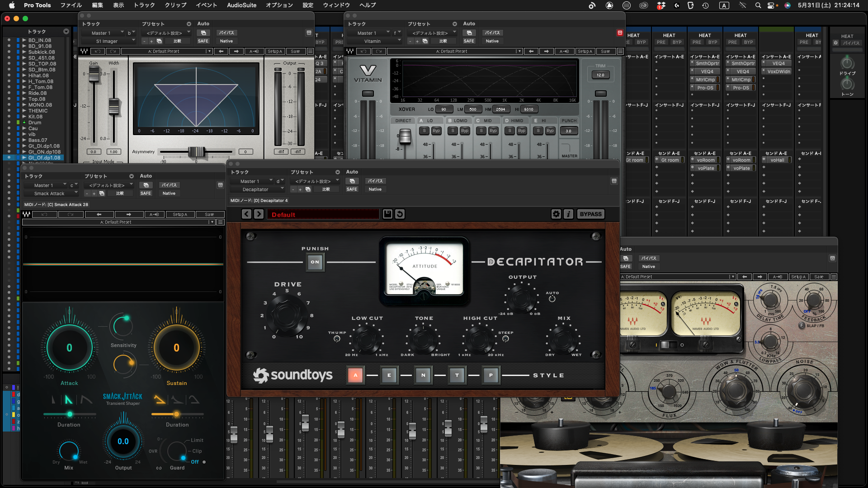Image resolution: width=868 pixels, height=488 pixels.
Task: Open automation enable dialog in Smack Attack header
Action: (146, 185)
